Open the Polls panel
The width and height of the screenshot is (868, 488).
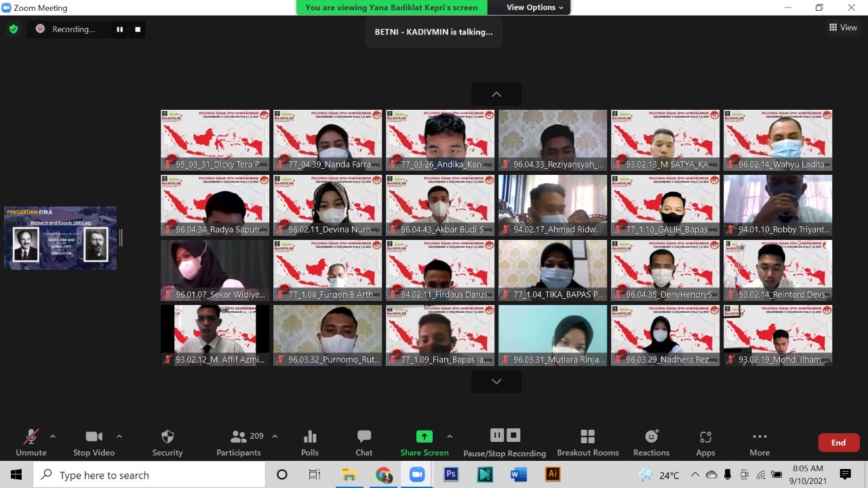tap(310, 443)
